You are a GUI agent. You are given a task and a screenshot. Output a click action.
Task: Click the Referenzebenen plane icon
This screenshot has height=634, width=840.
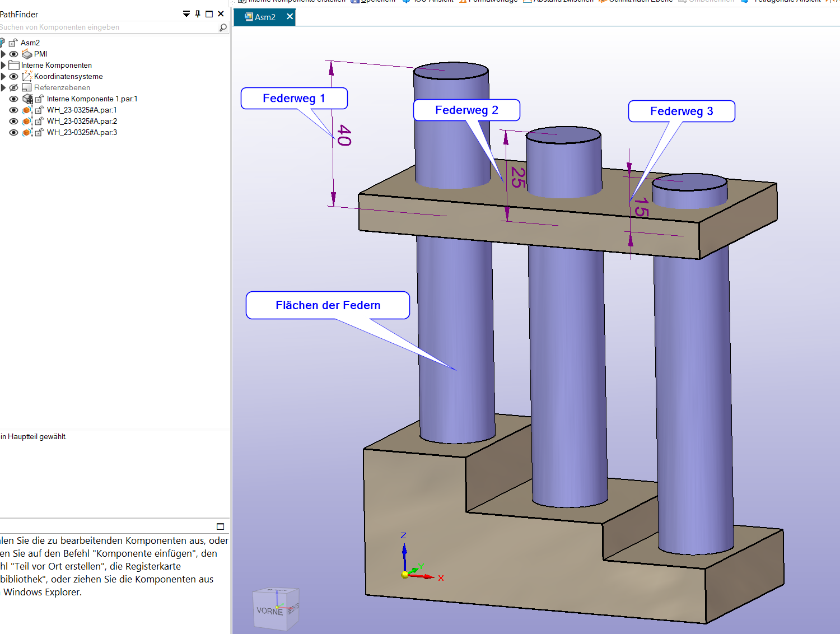[x=27, y=87]
